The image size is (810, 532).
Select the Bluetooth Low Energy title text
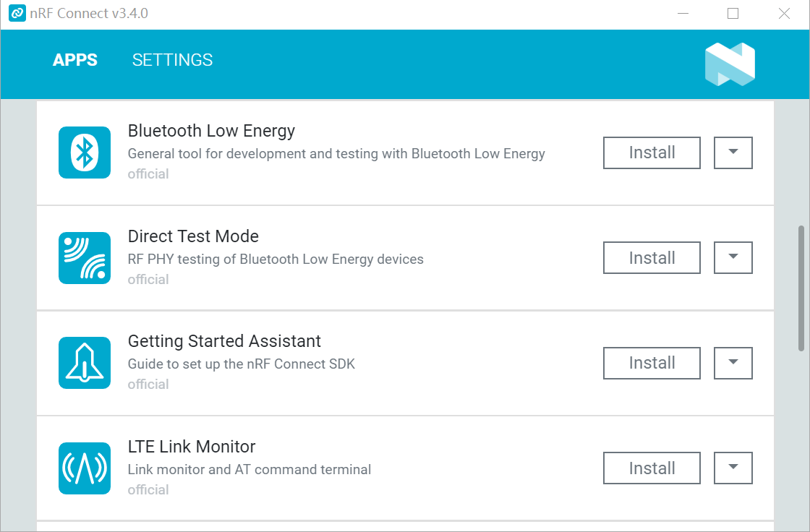[211, 131]
